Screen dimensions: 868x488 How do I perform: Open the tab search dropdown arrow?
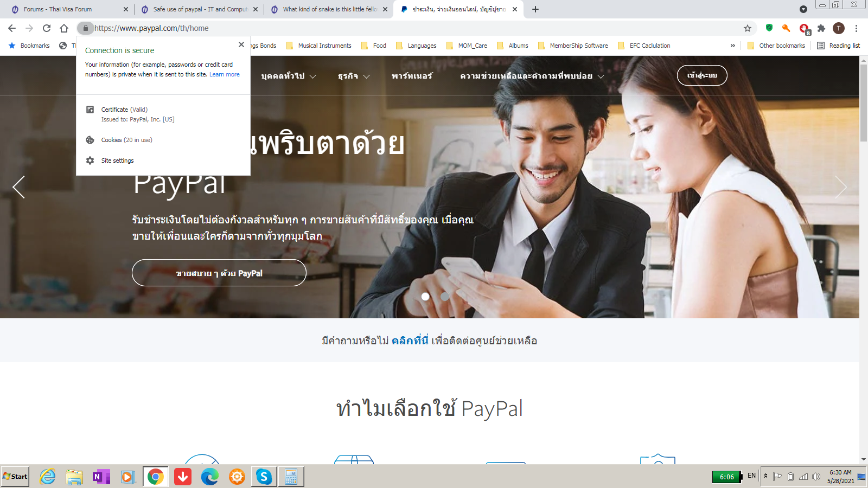pos(803,9)
